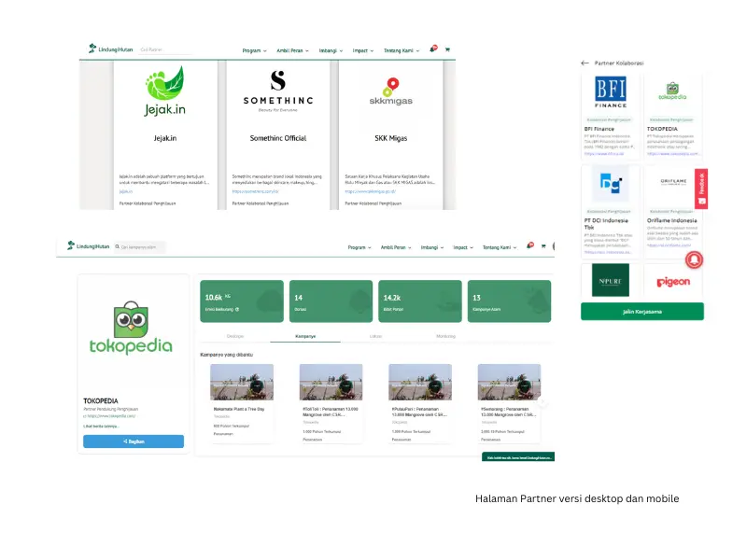Image resolution: width=747 pixels, height=560 pixels.
Task: Open notifications bell on Tokopedia partner page
Action: pos(529,245)
